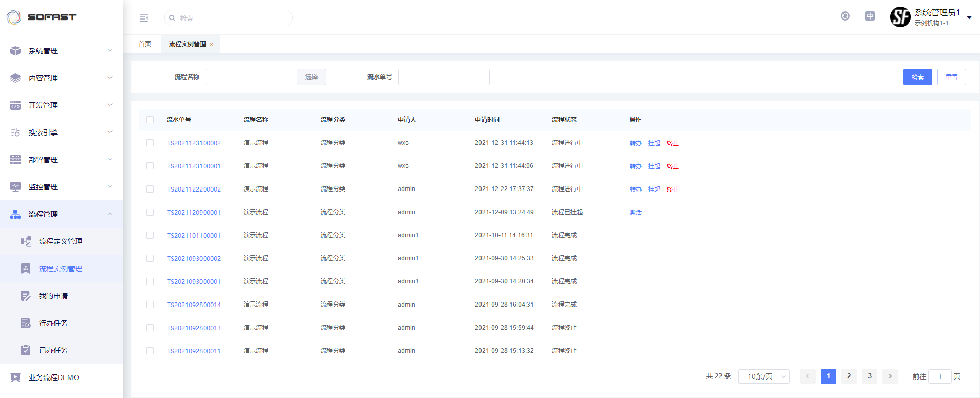This screenshot has height=398, width=980.
Task: Collapse the 流程管理 sidebar menu
Action: coord(109,214)
